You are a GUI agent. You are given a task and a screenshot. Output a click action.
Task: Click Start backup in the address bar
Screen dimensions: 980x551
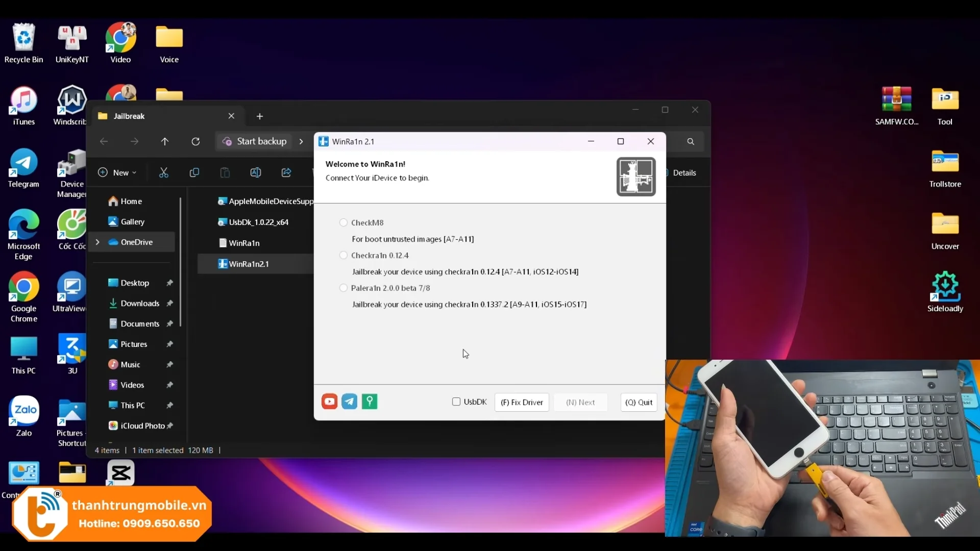click(255, 141)
